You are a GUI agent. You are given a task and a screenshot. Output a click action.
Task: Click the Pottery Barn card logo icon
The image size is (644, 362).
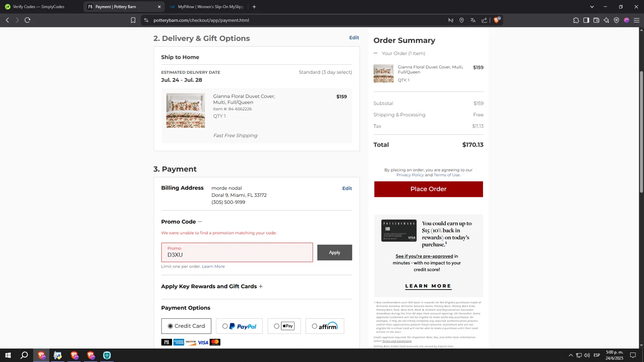coord(167,342)
